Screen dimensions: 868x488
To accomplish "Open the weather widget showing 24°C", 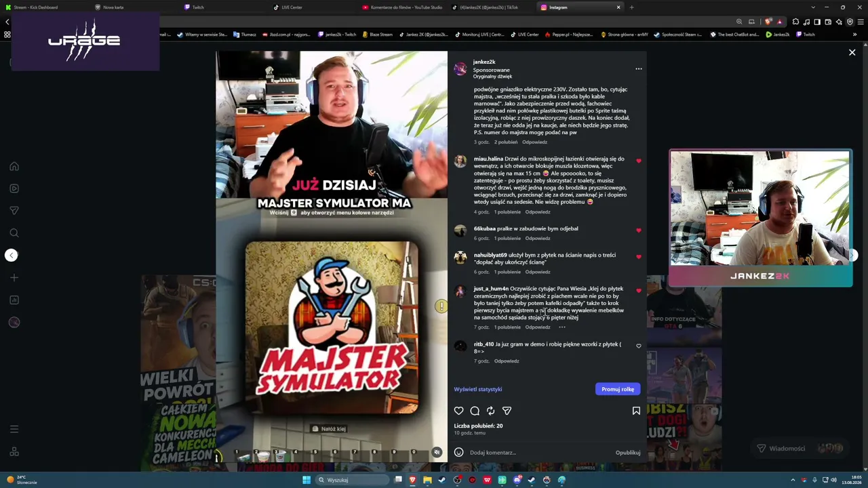I will 22,480.
